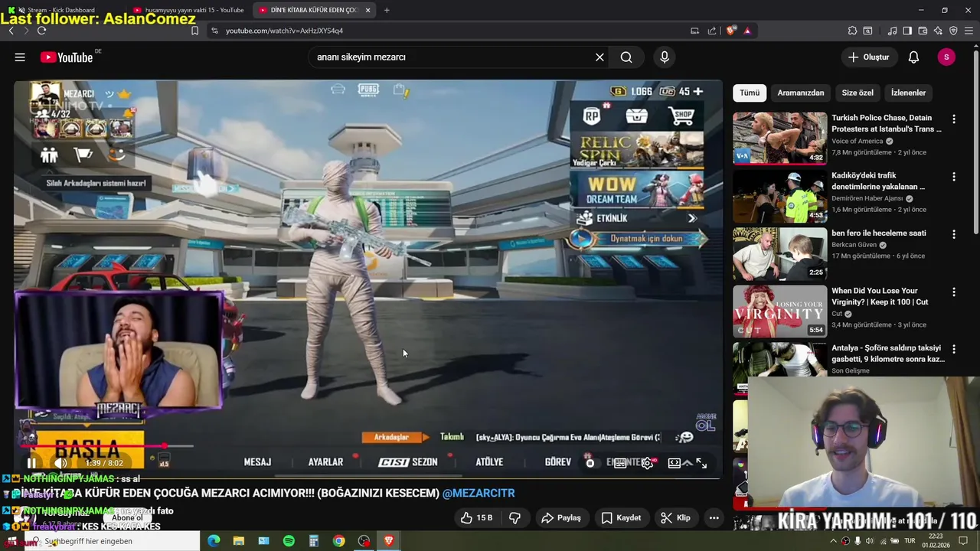The image size is (980, 551).
Task: Open the three-dot more actions menu
Action: [714, 518]
